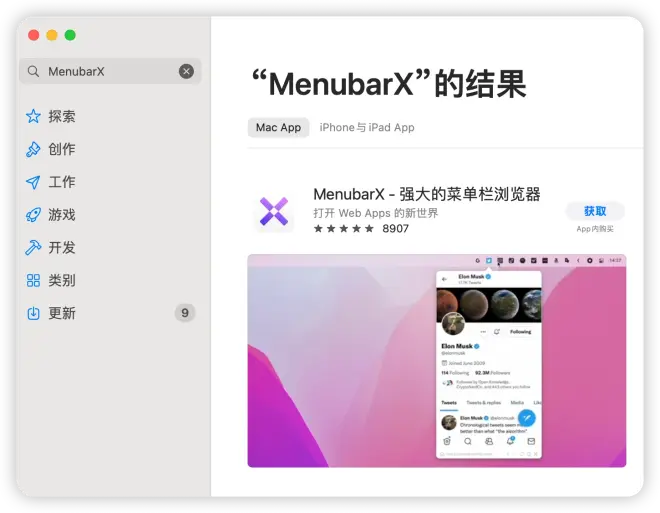Click the MenubarX search text field
The width and height of the screenshot is (660, 513).
pyautogui.click(x=110, y=72)
